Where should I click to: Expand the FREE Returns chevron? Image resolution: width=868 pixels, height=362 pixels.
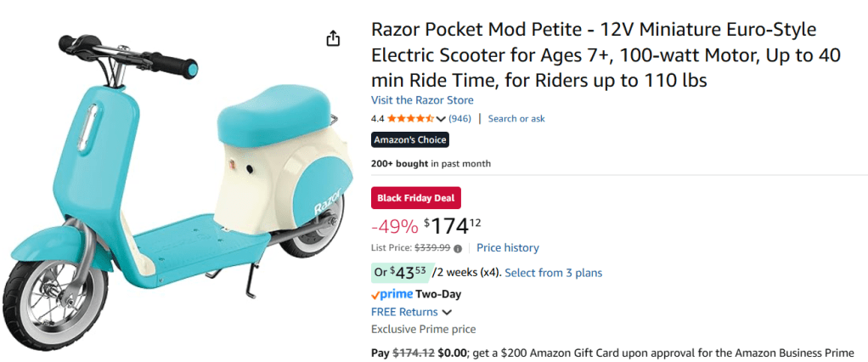pos(447,313)
